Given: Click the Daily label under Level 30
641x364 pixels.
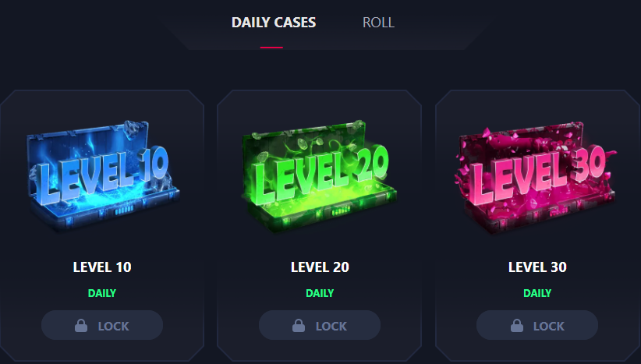Looking at the screenshot, I should (537, 293).
